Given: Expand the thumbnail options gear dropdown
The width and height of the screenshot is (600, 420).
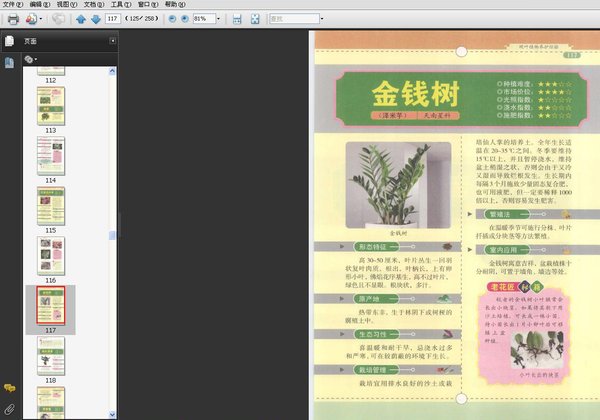Looking at the screenshot, I should tap(31, 59).
